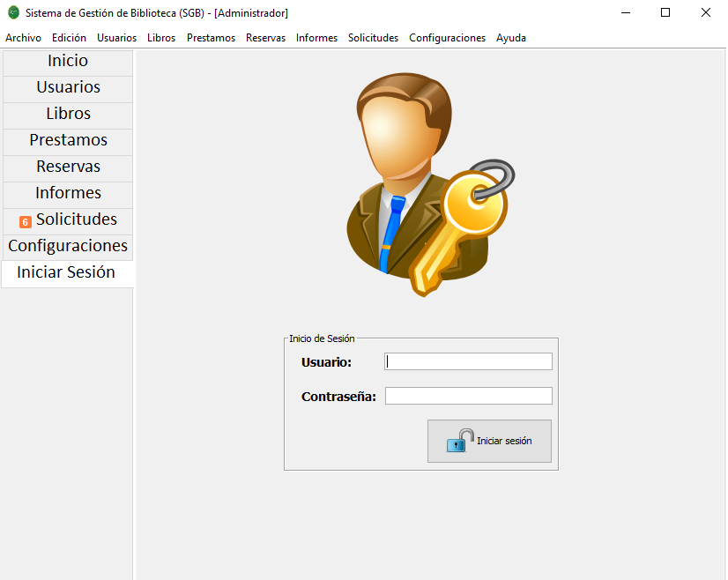Go to the Reservas sidebar section
This screenshot has height=580, width=728.
66,167
